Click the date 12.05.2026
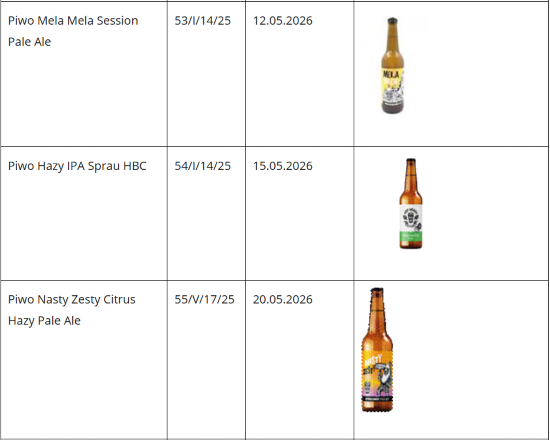Screen dimensions: 550x440 coord(283,21)
